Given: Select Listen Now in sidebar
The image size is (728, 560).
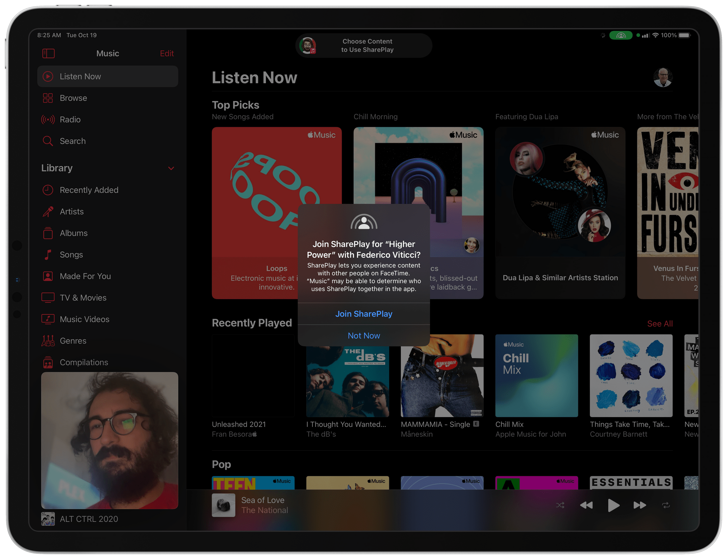Looking at the screenshot, I should (x=108, y=76).
